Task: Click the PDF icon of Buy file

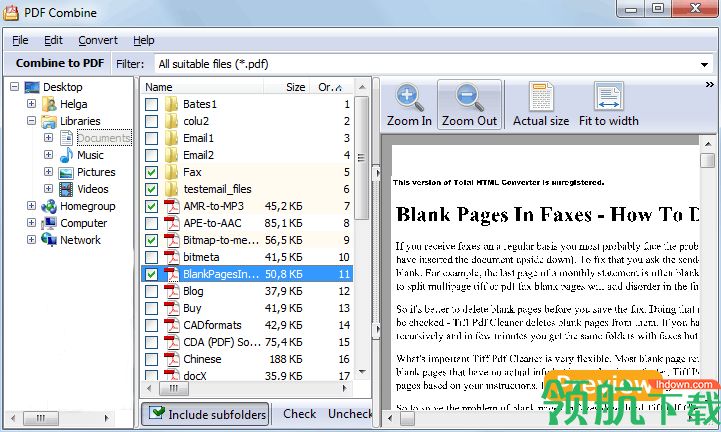Action: coord(172,308)
